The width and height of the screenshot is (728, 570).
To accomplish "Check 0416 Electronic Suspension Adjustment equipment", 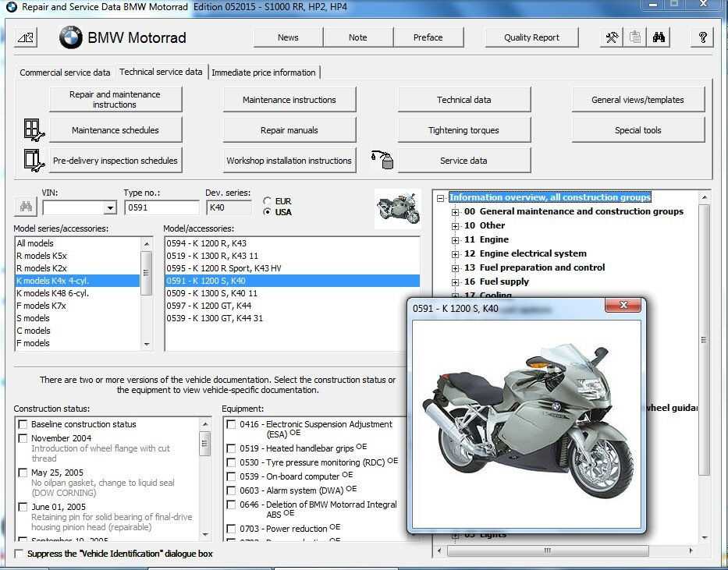I will [x=231, y=424].
